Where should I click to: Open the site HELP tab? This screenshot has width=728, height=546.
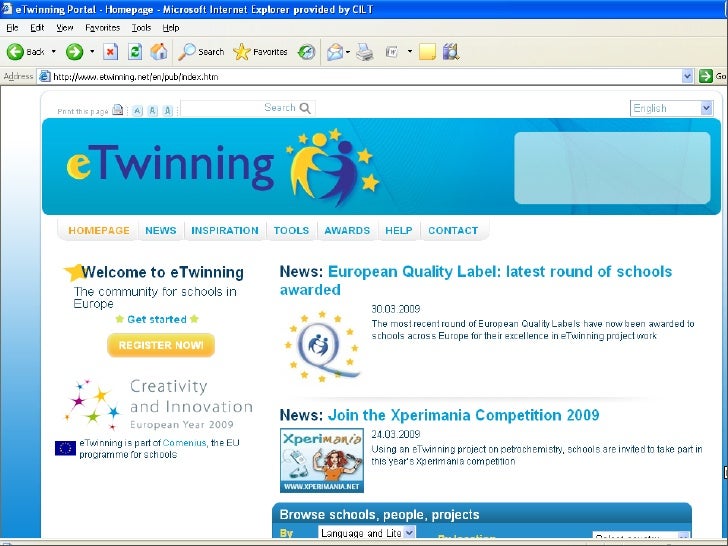pyautogui.click(x=399, y=231)
